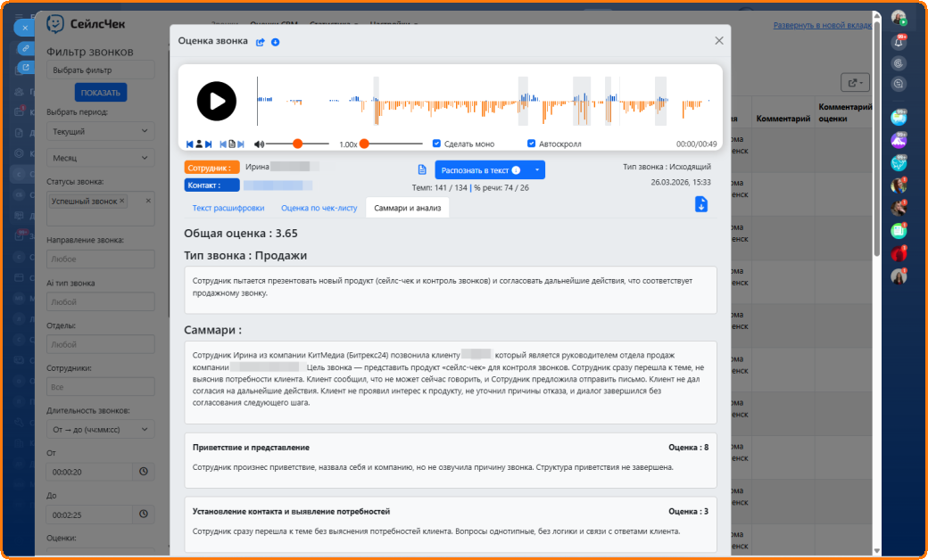Image resolution: width=928 pixels, height=560 pixels.
Task: Click the Контакт blue label
Action: click(x=211, y=185)
